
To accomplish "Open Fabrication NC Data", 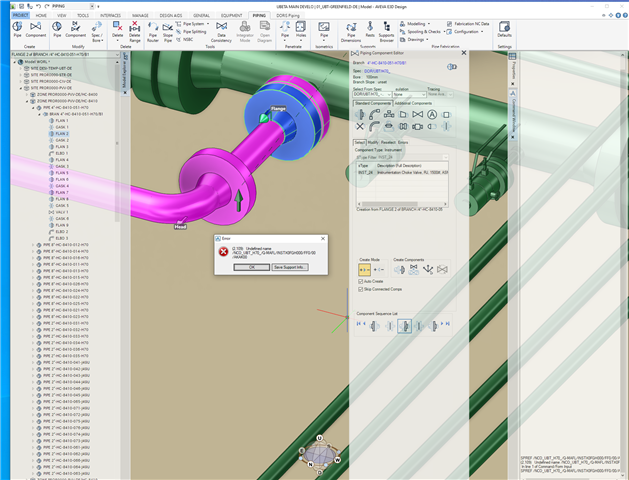I will [x=468, y=24].
